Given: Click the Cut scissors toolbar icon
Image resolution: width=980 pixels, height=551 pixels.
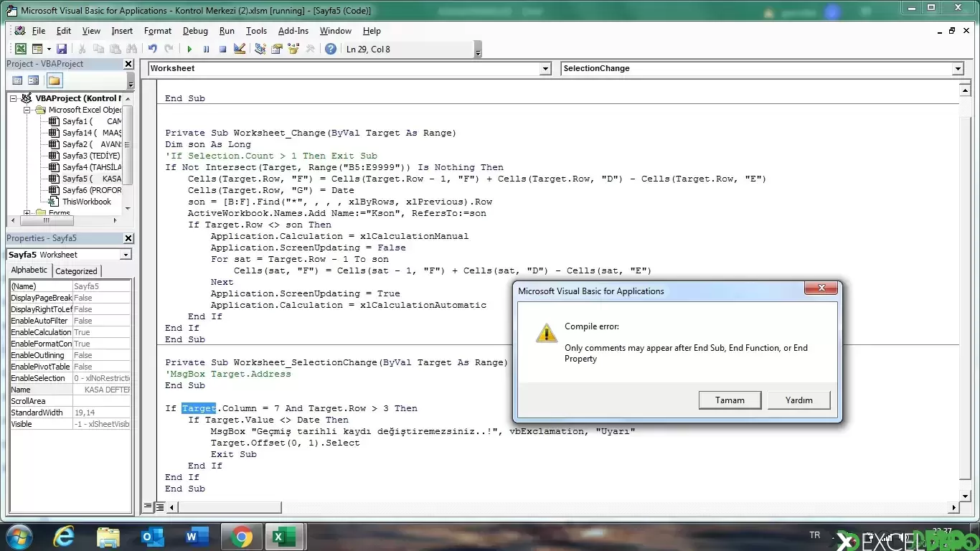Looking at the screenshot, I should tap(82, 49).
